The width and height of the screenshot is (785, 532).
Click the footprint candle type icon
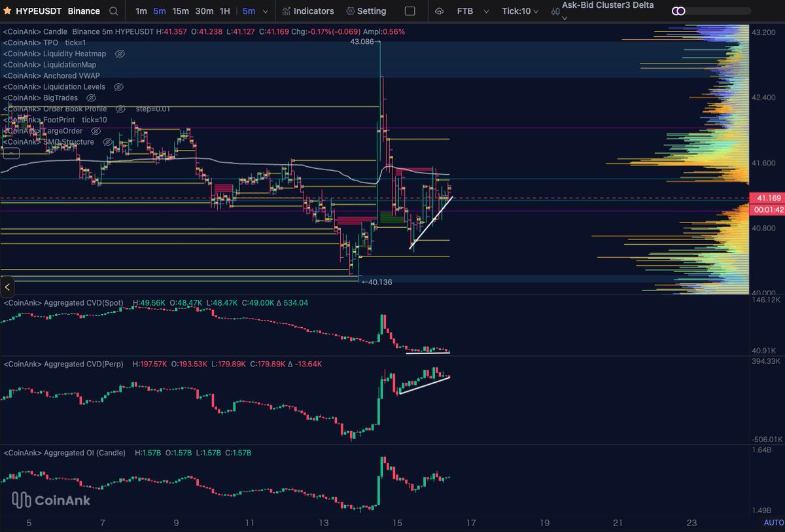tap(555, 11)
